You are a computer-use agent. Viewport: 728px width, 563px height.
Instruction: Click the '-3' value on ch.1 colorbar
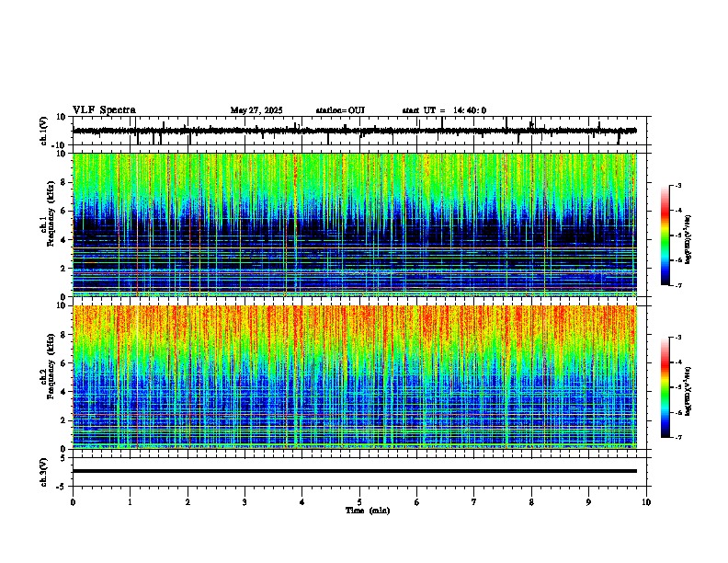coord(677,185)
